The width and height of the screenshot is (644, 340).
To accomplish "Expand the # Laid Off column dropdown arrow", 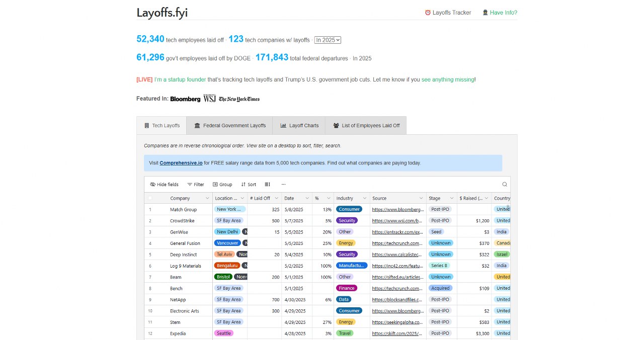I will point(276,198).
